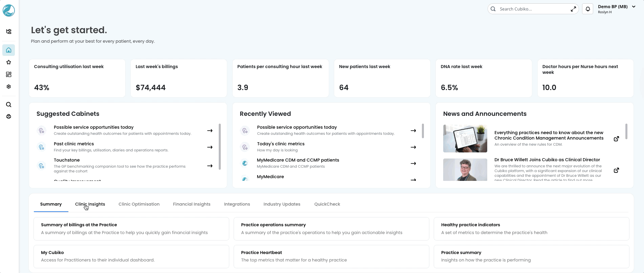Click the search magnifier icon in sidebar

pyautogui.click(x=9, y=105)
